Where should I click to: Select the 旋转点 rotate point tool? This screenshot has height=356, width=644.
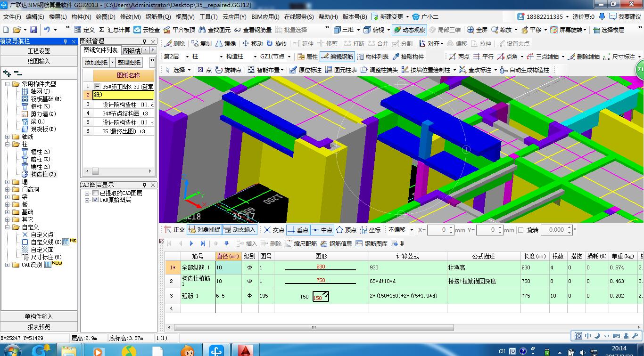(x=228, y=70)
